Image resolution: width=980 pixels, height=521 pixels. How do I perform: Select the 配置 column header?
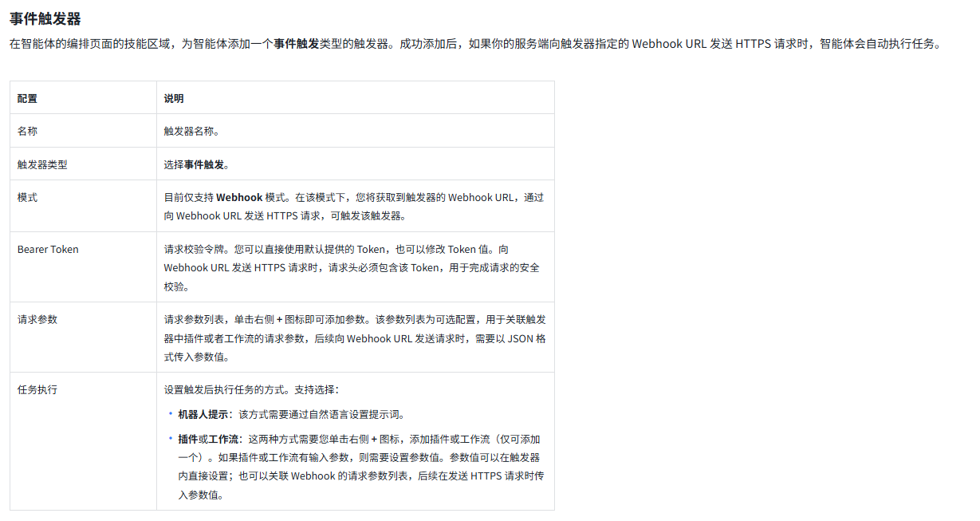pyautogui.click(x=27, y=98)
